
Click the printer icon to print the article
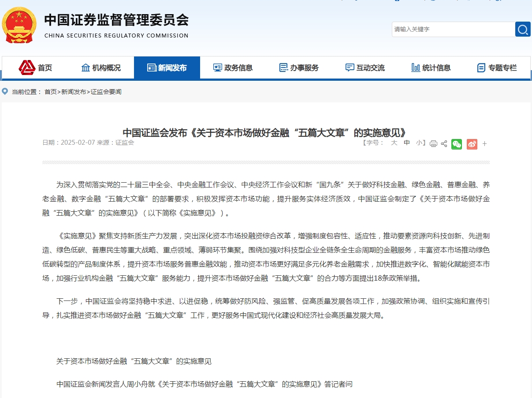tap(433, 144)
